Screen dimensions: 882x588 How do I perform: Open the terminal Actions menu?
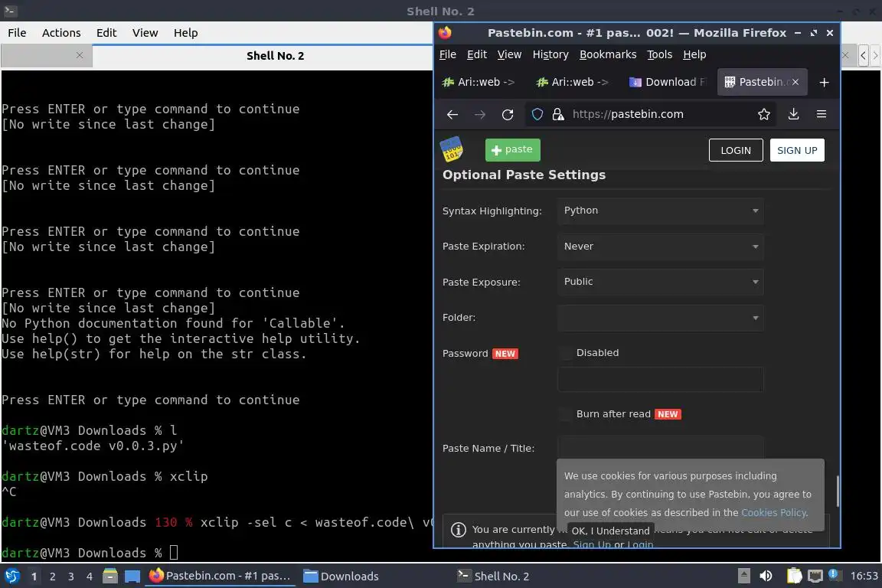[x=61, y=33]
